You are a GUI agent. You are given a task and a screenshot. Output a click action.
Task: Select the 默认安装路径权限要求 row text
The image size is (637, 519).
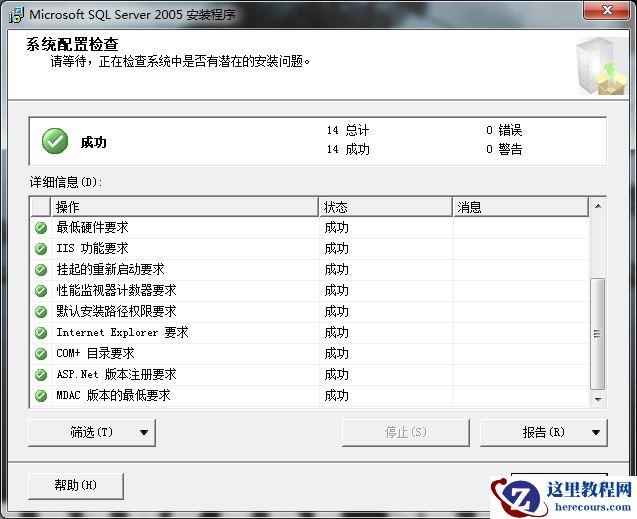[116, 311]
